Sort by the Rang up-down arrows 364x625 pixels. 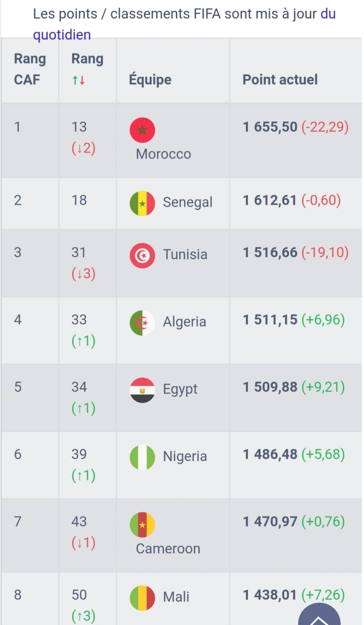(79, 80)
